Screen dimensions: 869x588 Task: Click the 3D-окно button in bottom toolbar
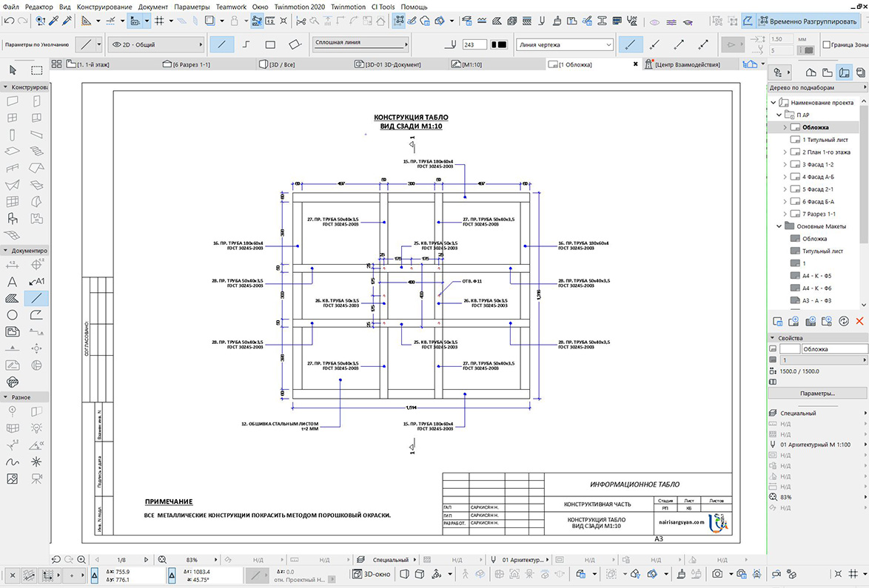[372, 574]
